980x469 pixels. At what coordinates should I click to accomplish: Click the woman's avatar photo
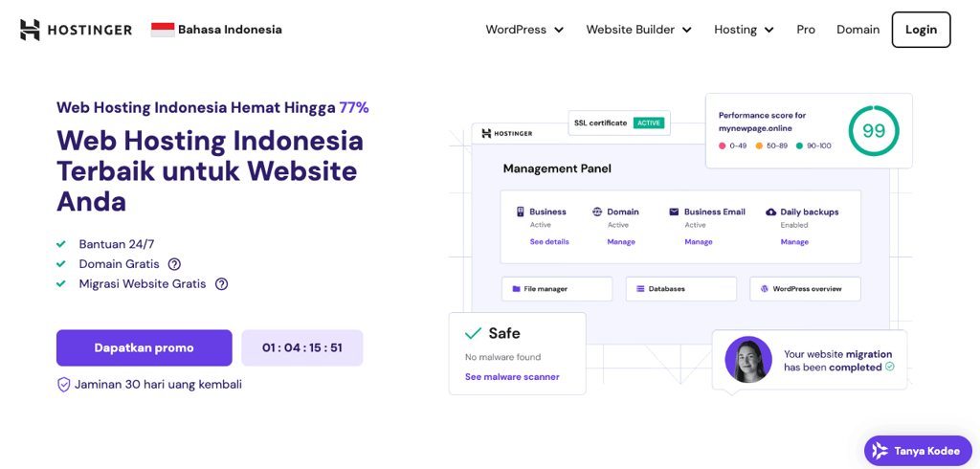(748, 360)
